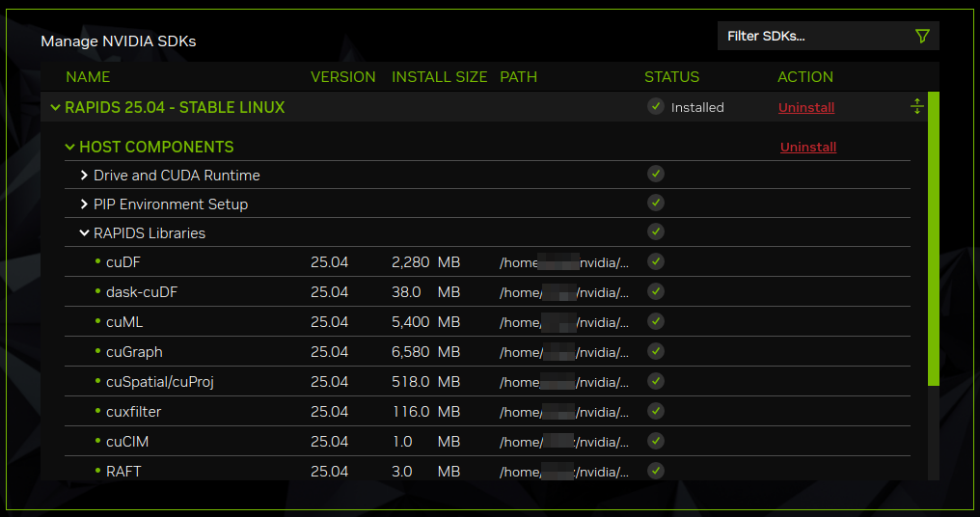Click the cuxfilter status checkmark icon
Screen dimensions: 980x517
click(656, 411)
